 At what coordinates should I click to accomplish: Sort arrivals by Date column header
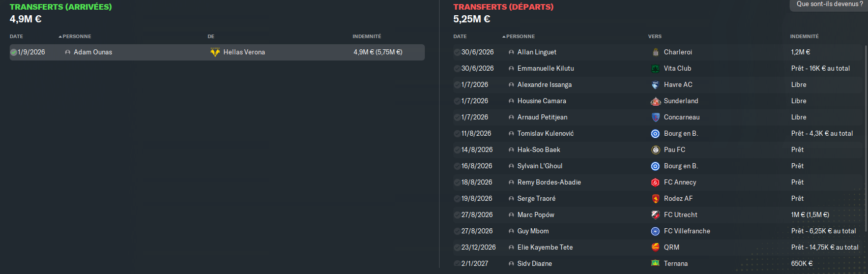point(16,37)
